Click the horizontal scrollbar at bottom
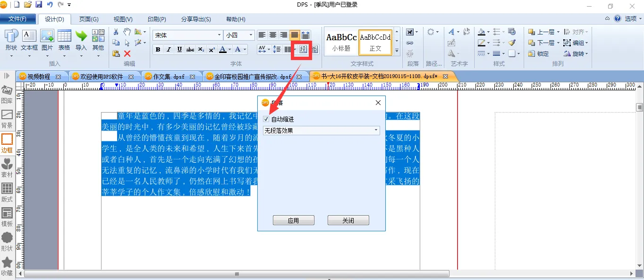 point(236,274)
